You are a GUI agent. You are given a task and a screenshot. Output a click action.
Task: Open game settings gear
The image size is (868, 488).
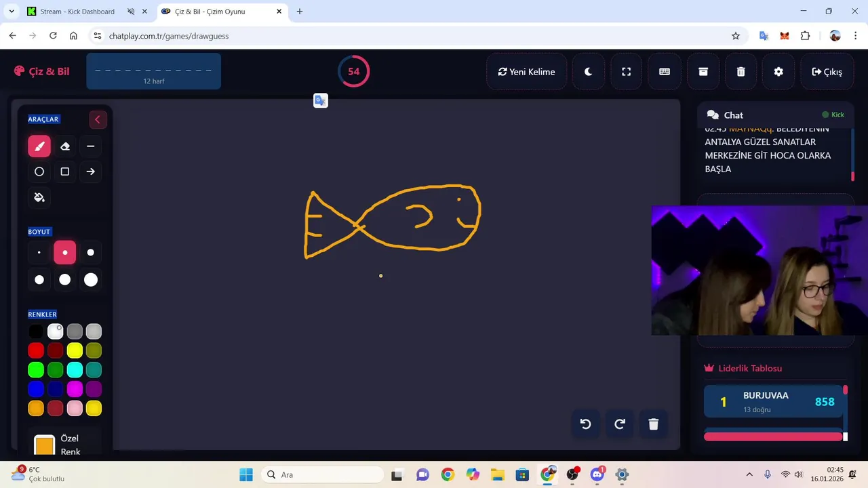coord(778,72)
